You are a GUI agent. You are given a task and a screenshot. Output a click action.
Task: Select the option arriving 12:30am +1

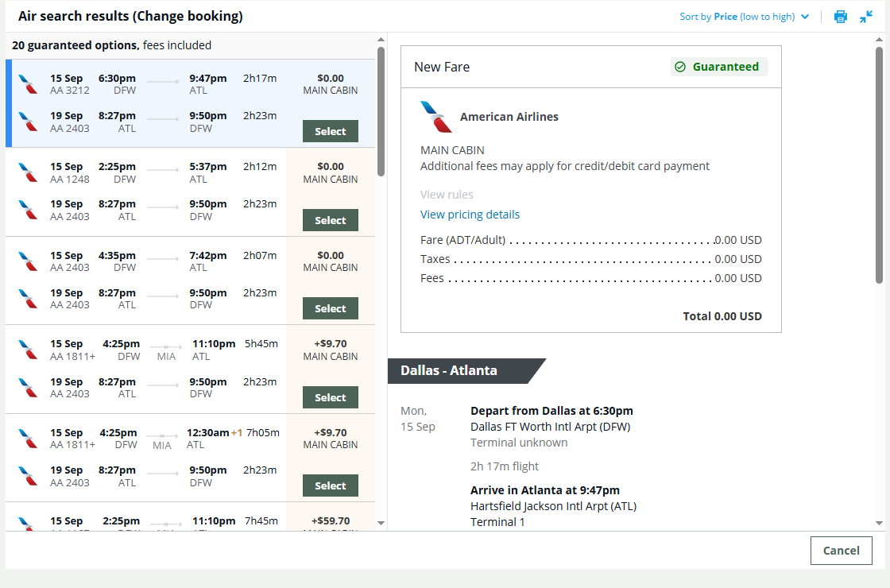pos(331,485)
